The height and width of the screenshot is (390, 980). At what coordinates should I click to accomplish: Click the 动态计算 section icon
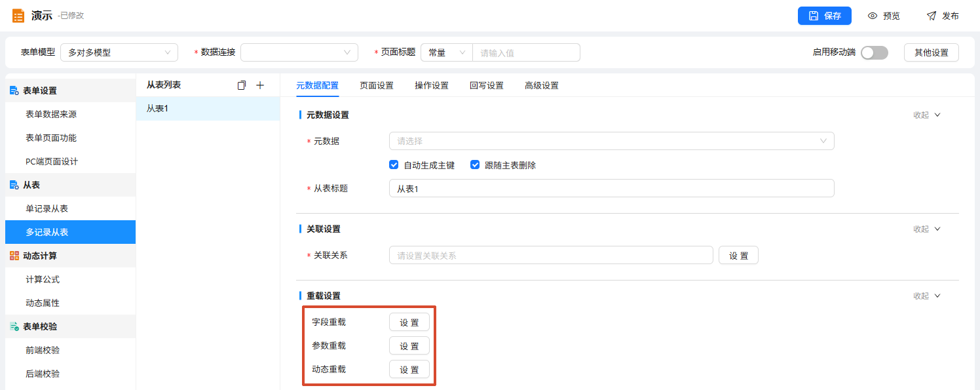(x=14, y=256)
